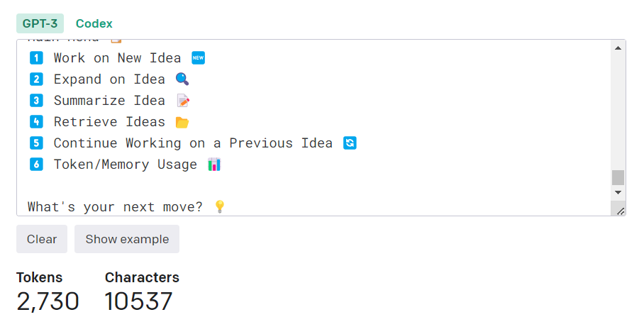Click the light bulb emoji
This screenshot has width=644, height=317.
220,206
